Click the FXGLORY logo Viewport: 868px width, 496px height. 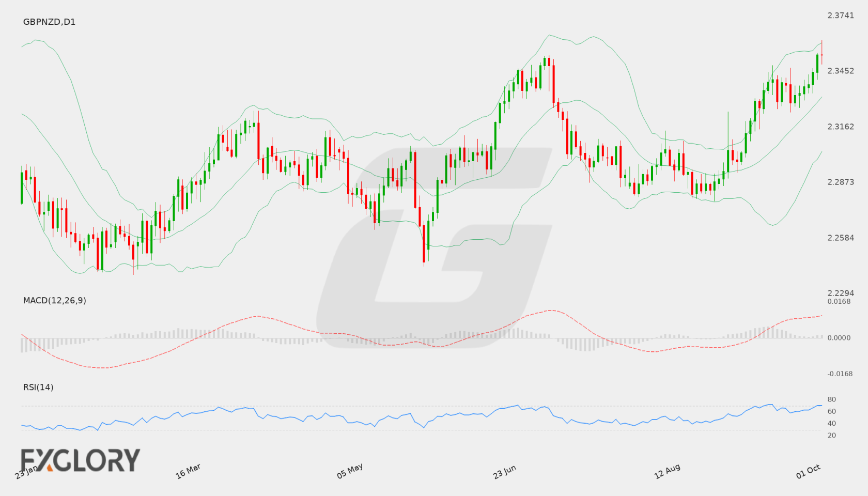(x=80, y=460)
